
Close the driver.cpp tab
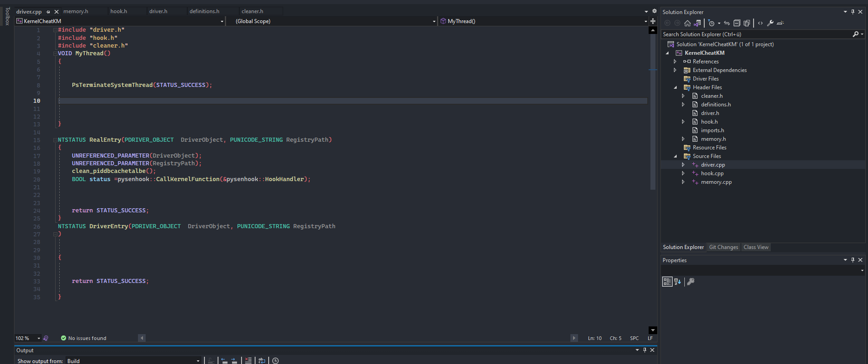click(57, 12)
